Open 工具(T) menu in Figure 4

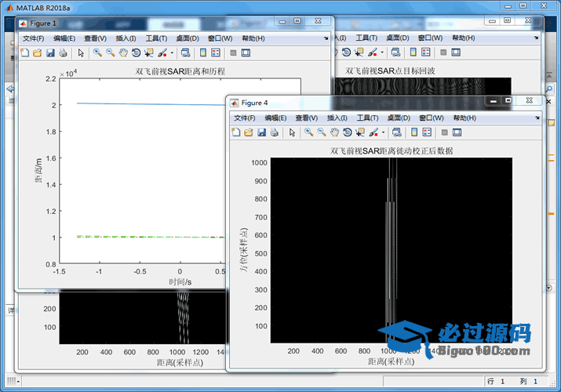367,118
